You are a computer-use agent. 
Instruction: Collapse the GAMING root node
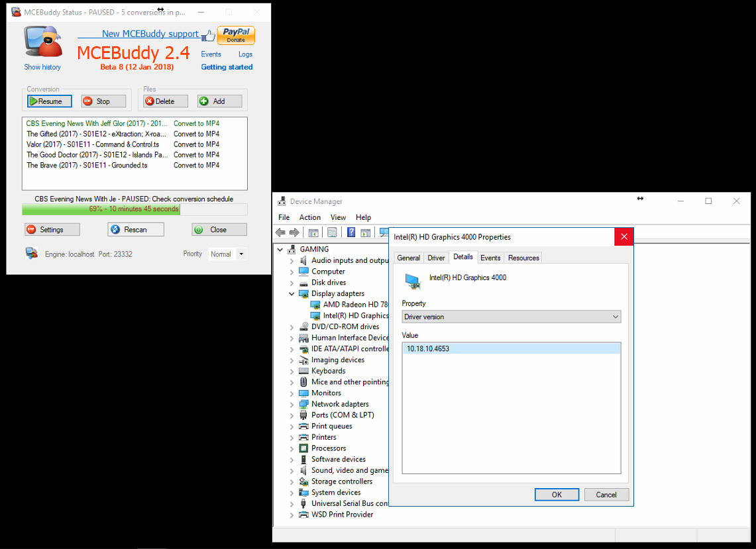[280, 249]
